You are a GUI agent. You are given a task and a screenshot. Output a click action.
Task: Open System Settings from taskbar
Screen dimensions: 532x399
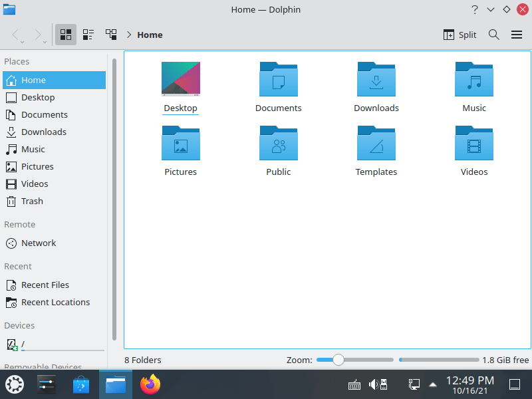pyautogui.click(x=47, y=385)
